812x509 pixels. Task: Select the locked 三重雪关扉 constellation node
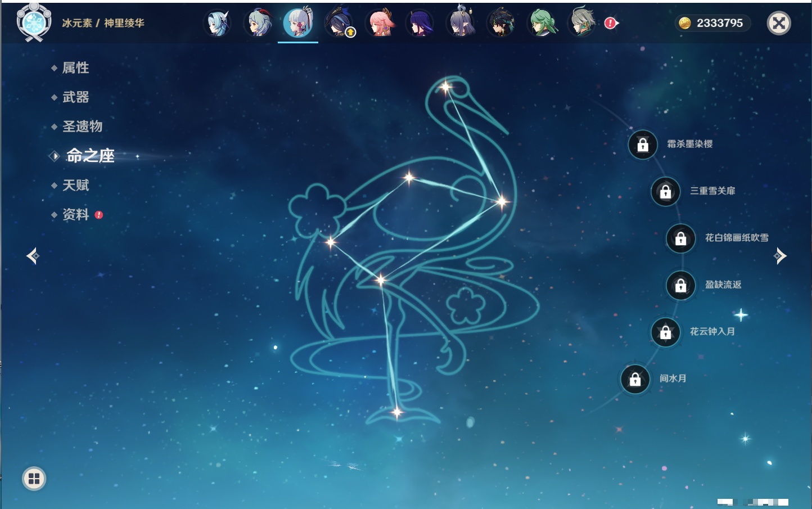pyautogui.click(x=665, y=191)
